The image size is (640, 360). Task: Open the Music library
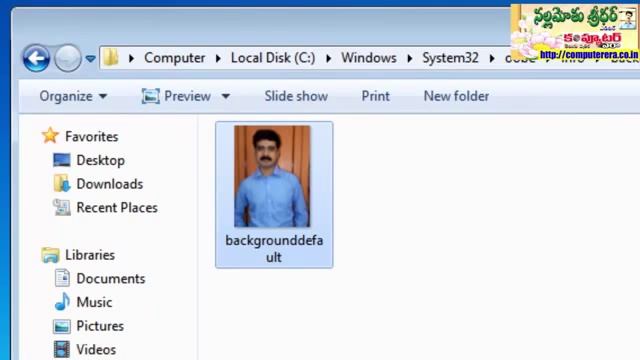[x=94, y=302]
